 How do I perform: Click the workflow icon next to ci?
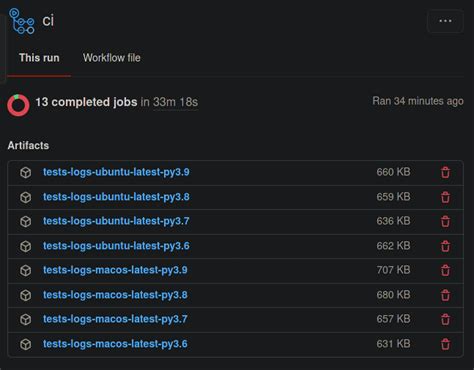pyautogui.click(x=22, y=21)
